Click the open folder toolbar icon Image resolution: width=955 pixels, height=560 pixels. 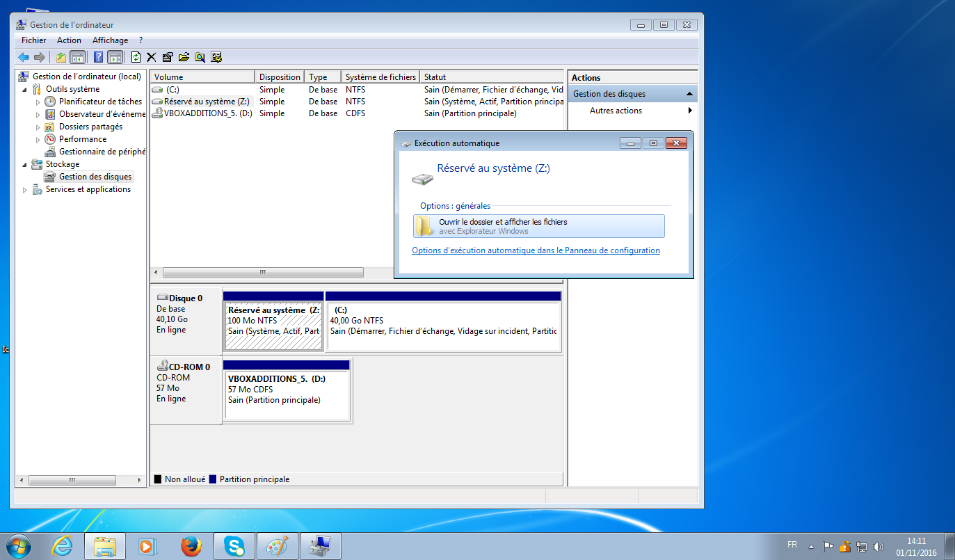[184, 57]
